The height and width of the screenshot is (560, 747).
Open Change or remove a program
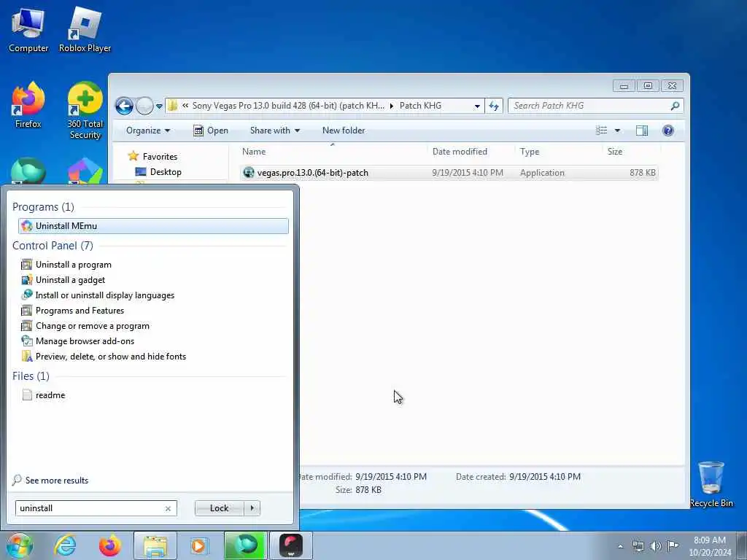93,326
